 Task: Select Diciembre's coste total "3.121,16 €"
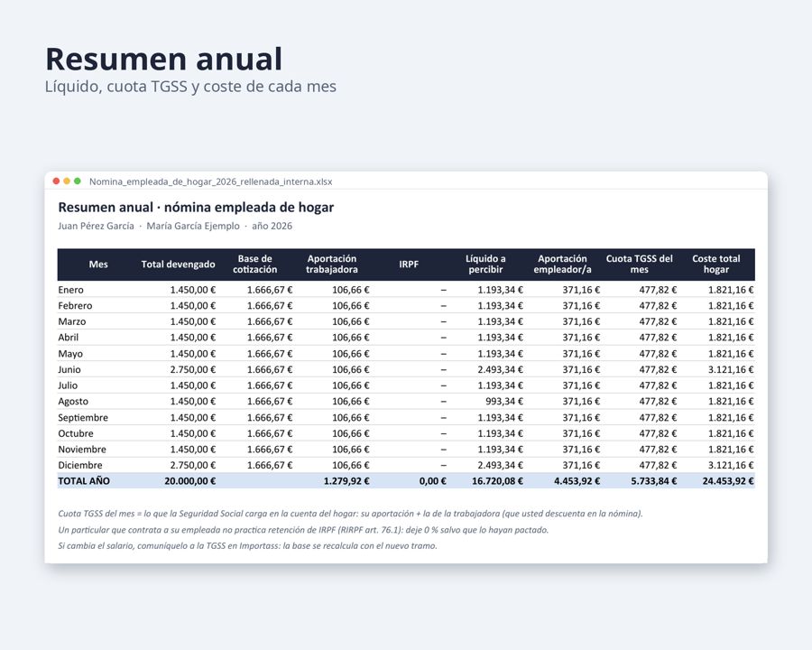(x=731, y=466)
